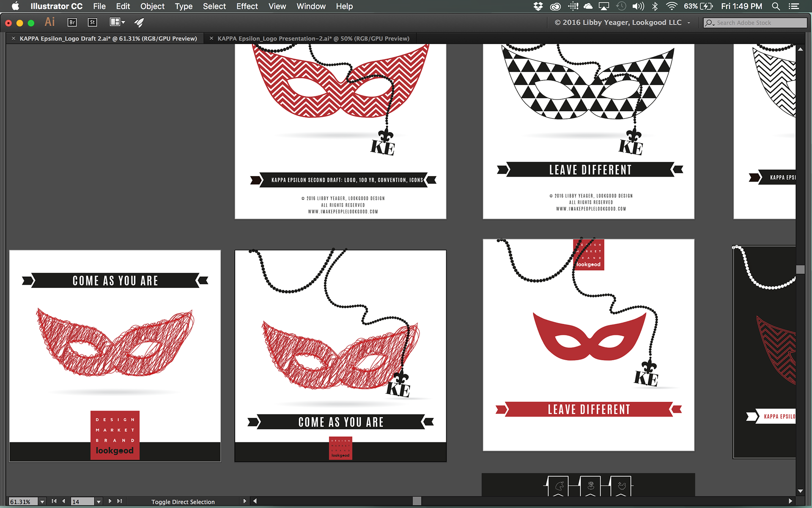Open the View menu
The width and height of the screenshot is (812, 508).
pyautogui.click(x=277, y=6)
